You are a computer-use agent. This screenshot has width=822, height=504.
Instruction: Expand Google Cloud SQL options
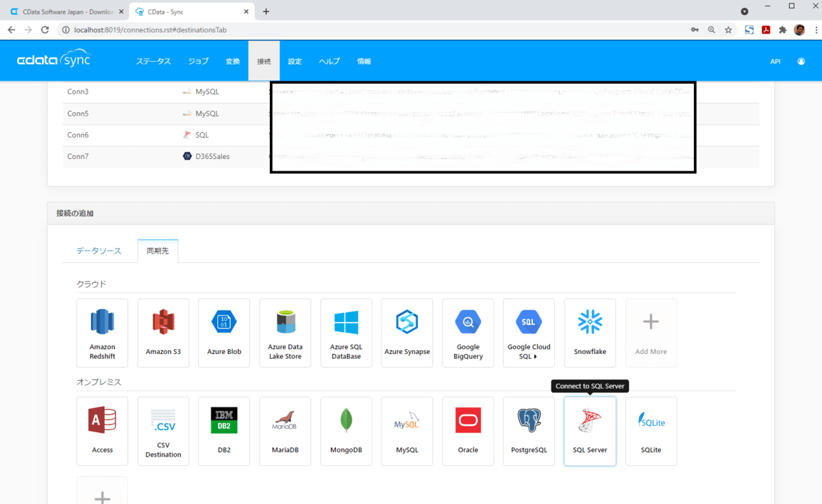tap(529, 333)
